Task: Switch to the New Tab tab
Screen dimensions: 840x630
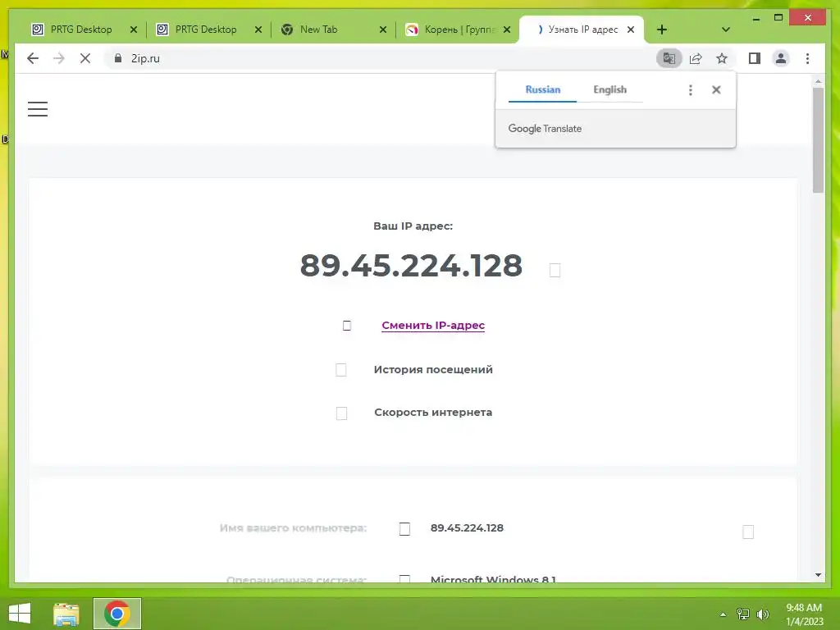Action: (319, 30)
